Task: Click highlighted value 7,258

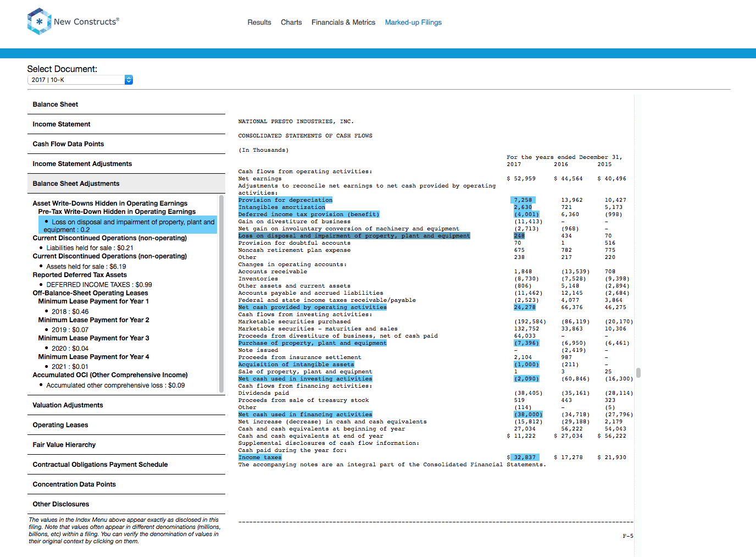Action: point(522,200)
